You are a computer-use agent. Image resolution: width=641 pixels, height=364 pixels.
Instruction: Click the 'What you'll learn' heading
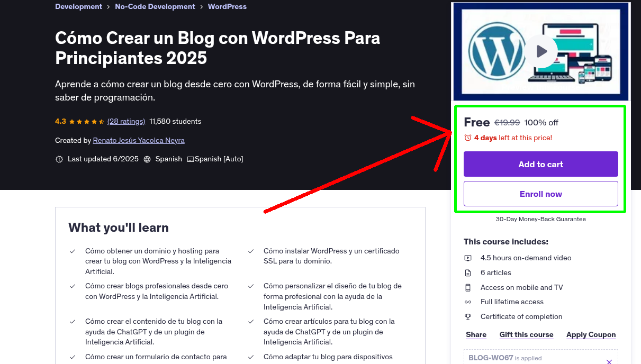(119, 228)
